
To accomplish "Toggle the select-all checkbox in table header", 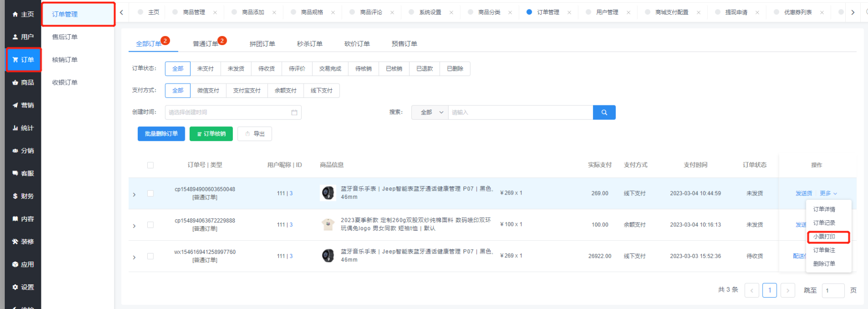I will pos(151,165).
